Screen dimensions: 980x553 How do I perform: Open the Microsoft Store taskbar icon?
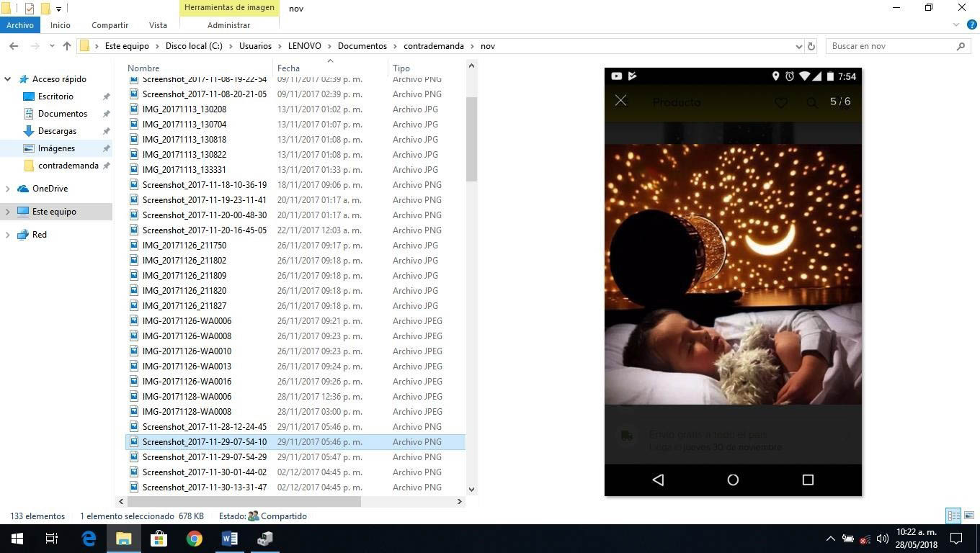(159, 539)
